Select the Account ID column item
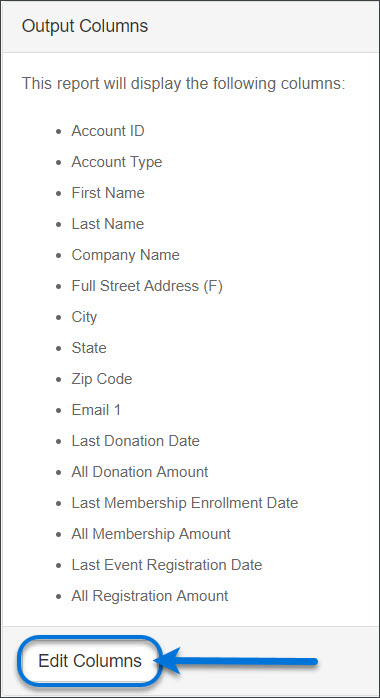The width and height of the screenshot is (380, 698). click(x=108, y=131)
